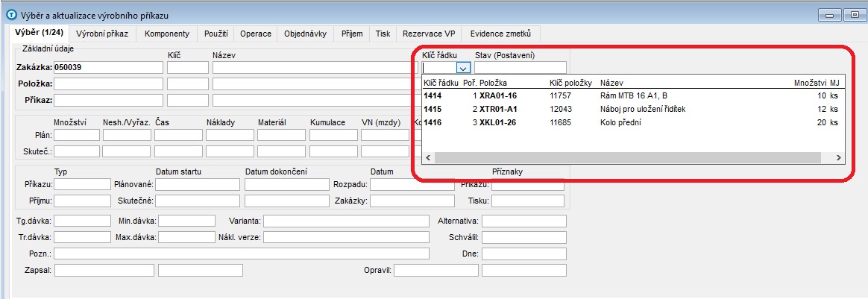Open the Operace tab
The image size is (868, 299).
pyautogui.click(x=256, y=34)
